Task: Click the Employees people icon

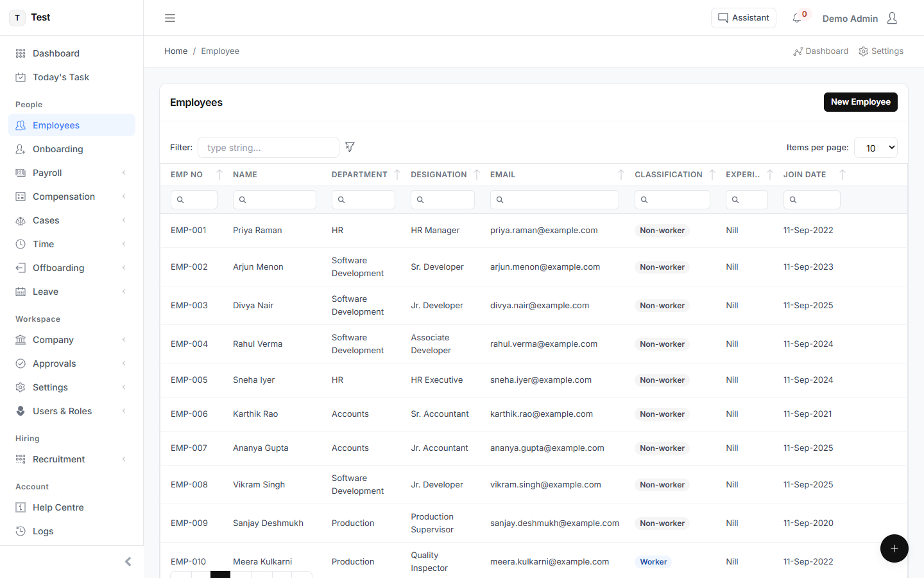Action: click(21, 125)
